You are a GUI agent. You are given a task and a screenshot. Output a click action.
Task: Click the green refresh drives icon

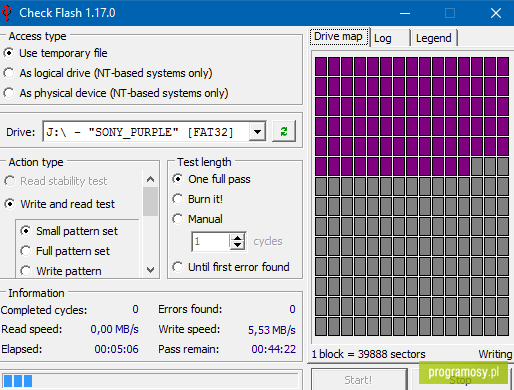tap(284, 132)
